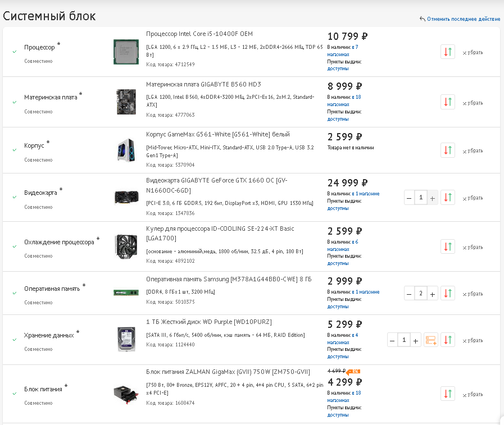The height and width of the screenshot is (425, 504).
Task: Click swap arrows icon for the processor row
Action: 448,52
